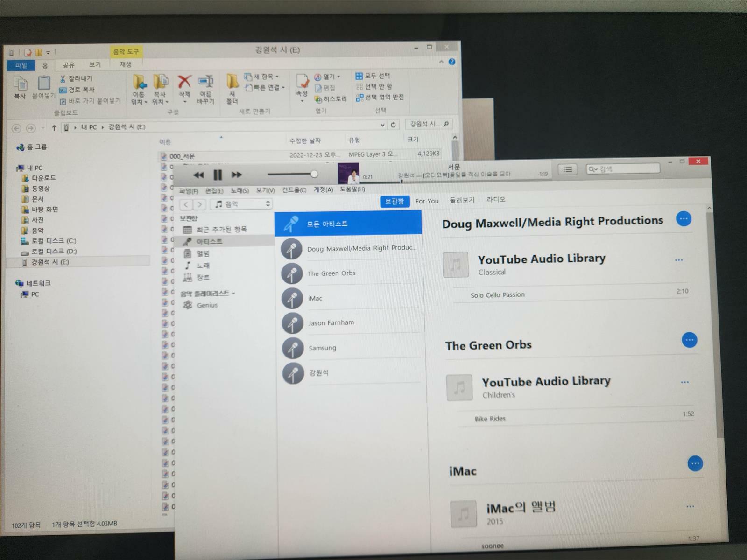Open the 새 항목 dropdown in Explorer
Screen dimensions: 747x560
[262, 77]
